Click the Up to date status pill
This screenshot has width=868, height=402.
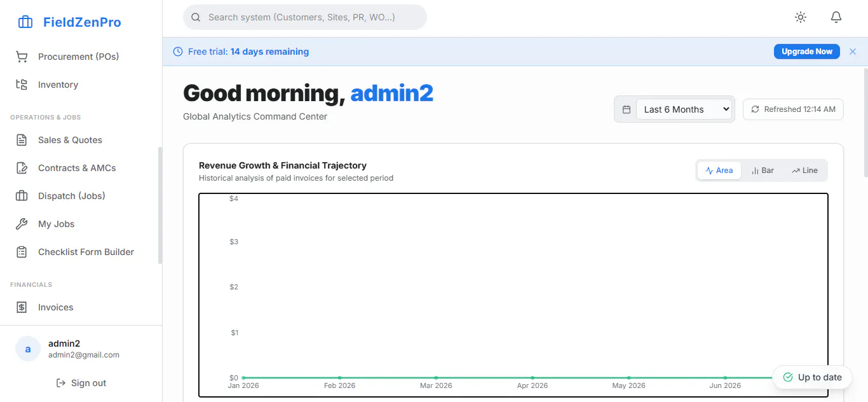tap(812, 377)
